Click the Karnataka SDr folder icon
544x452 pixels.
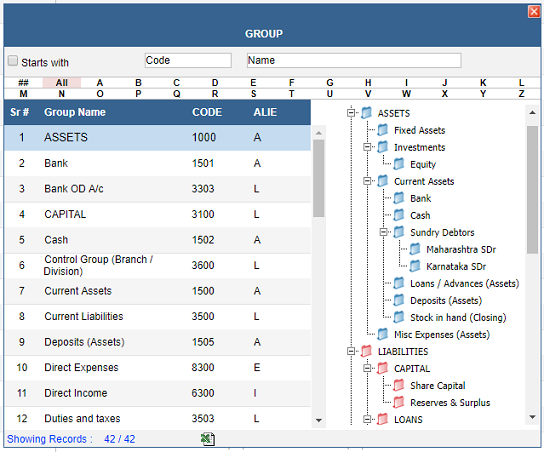[415, 266]
